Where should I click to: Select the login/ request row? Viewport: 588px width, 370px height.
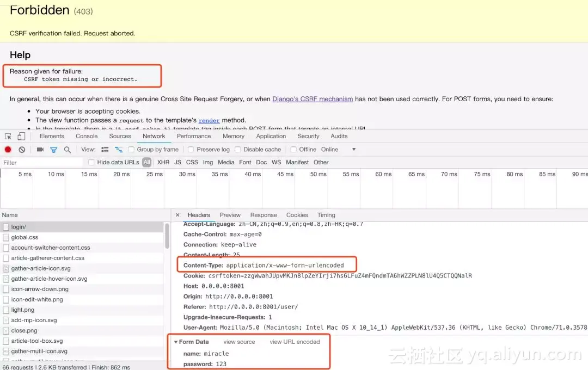coord(82,227)
